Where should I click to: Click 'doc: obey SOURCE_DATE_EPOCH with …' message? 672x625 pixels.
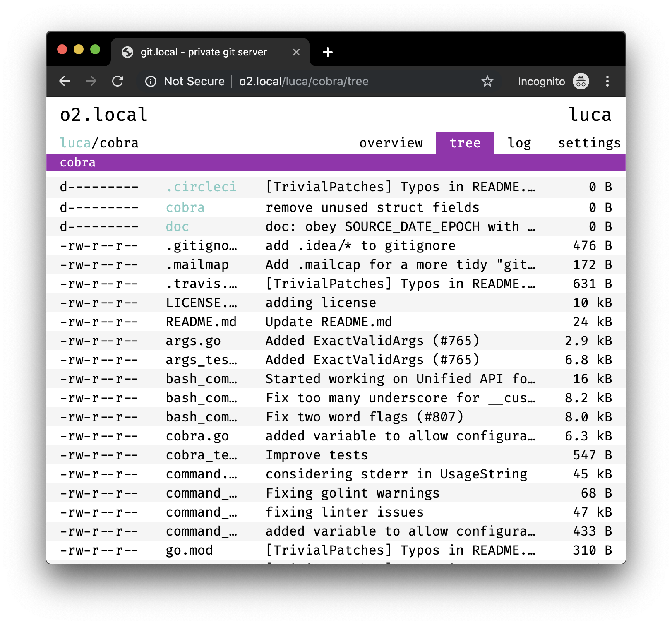400,227
